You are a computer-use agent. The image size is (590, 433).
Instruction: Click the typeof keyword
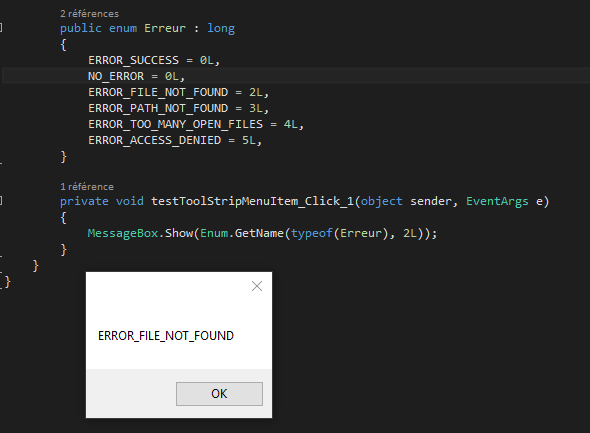pos(312,233)
